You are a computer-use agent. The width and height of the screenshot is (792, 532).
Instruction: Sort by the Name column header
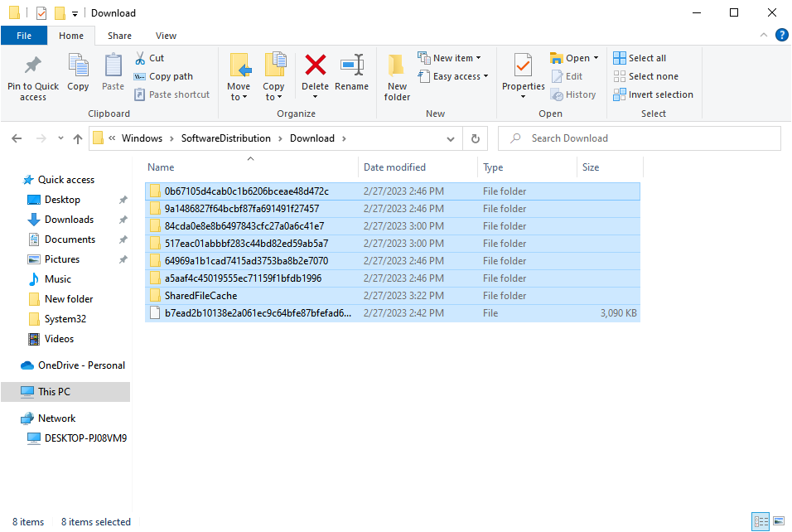(x=251, y=167)
